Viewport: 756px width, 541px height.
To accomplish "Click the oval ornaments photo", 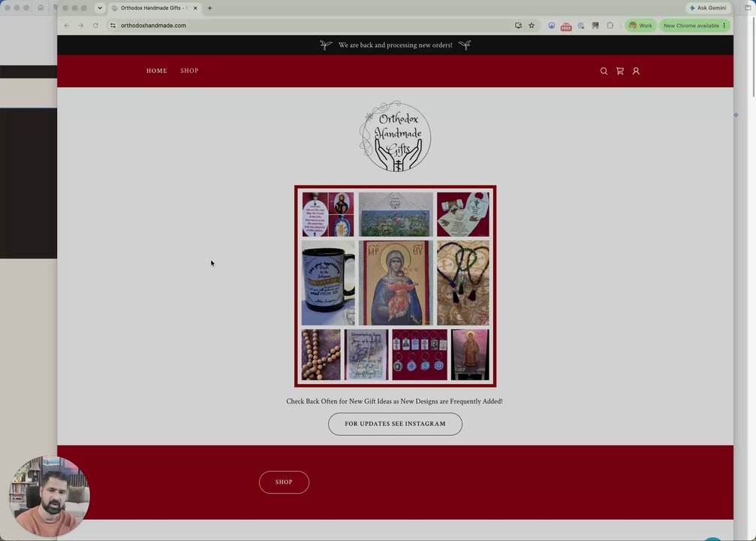I will 328,214.
